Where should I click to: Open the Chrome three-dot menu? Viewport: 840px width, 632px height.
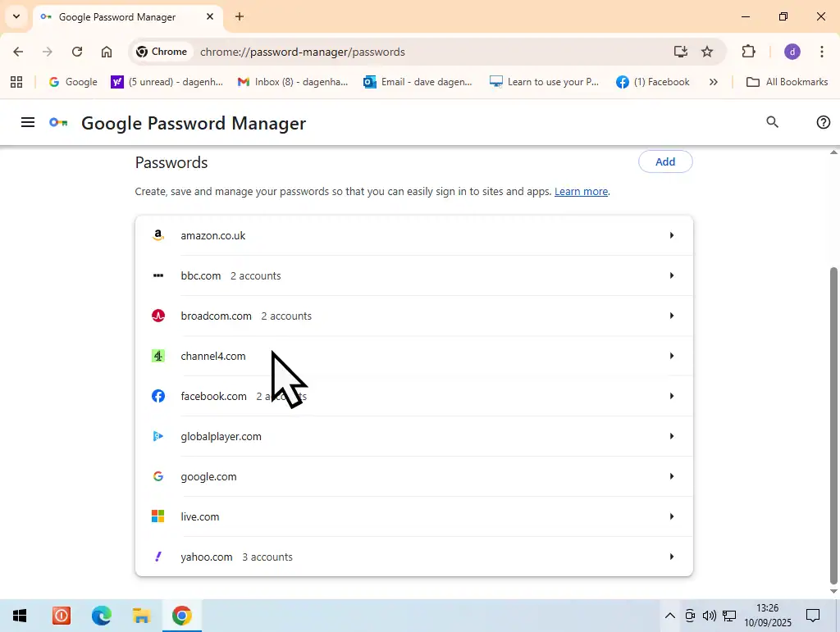tap(821, 52)
